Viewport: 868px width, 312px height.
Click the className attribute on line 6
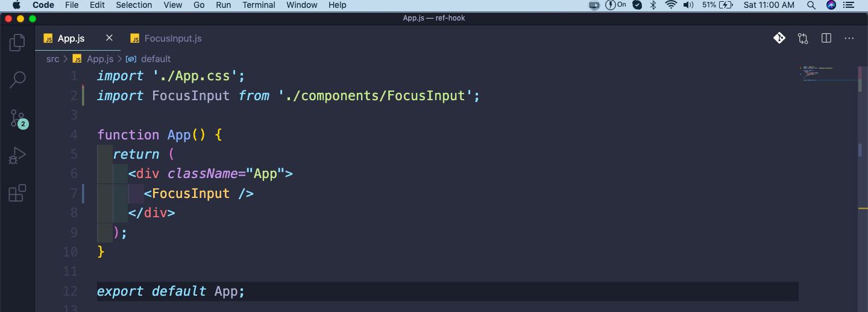tap(203, 174)
